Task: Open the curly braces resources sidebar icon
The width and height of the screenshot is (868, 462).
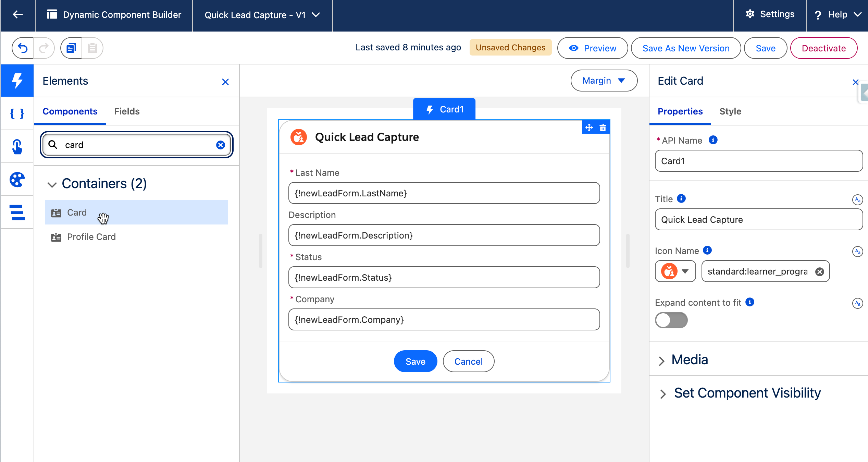Action: 17,113
